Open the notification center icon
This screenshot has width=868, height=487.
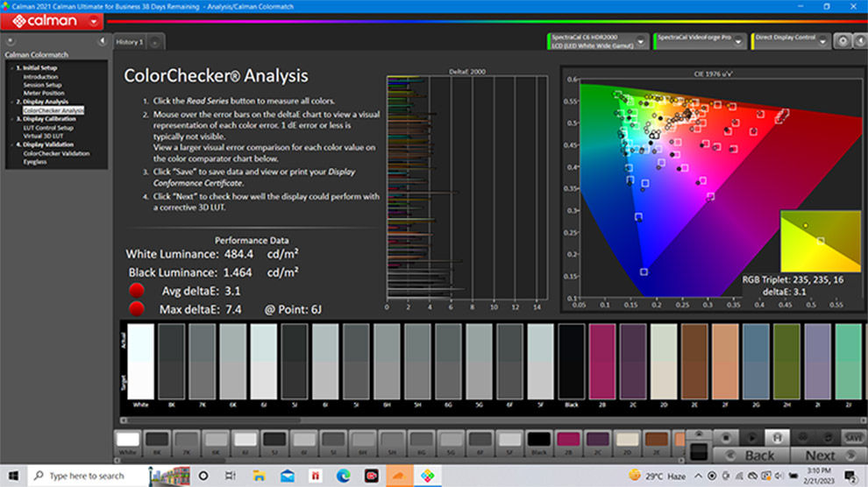pyautogui.click(x=850, y=476)
